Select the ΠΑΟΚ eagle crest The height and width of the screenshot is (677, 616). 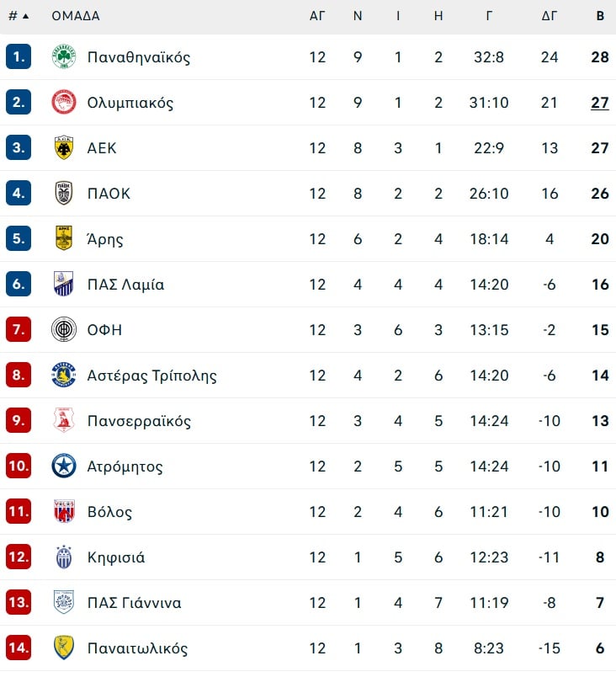[64, 193]
